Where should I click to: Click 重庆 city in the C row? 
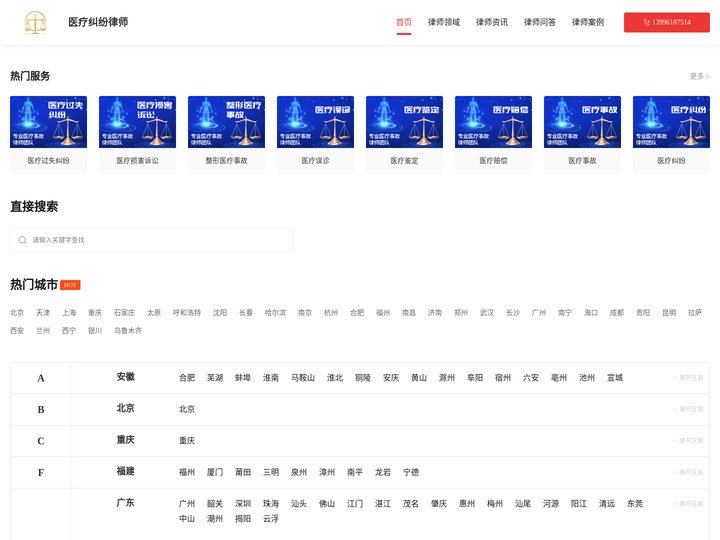(187, 441)
